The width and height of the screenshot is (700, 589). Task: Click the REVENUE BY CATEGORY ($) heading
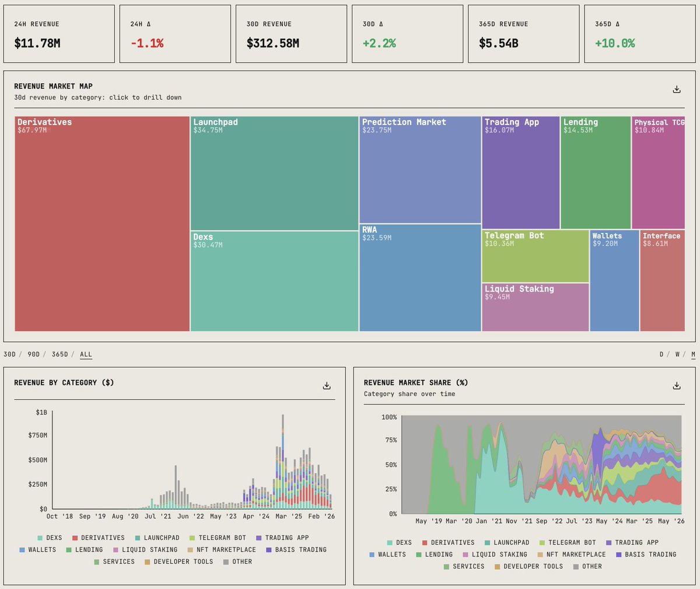point(64,382)
